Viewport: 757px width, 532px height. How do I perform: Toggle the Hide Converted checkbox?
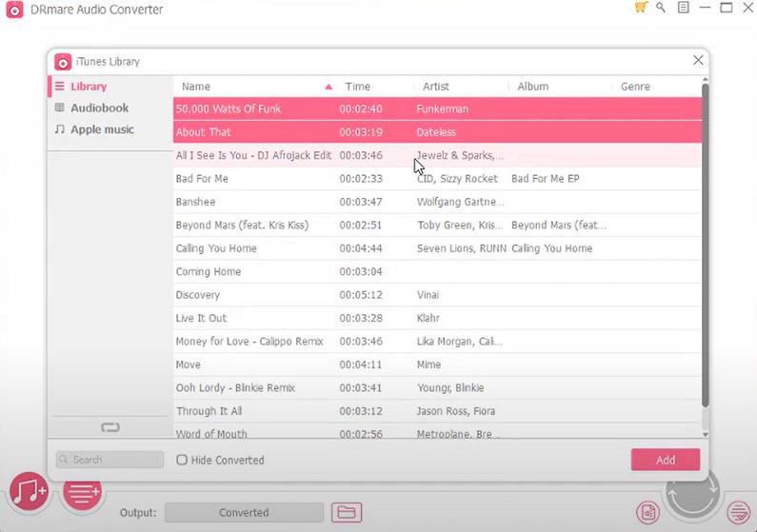point(182,460)
